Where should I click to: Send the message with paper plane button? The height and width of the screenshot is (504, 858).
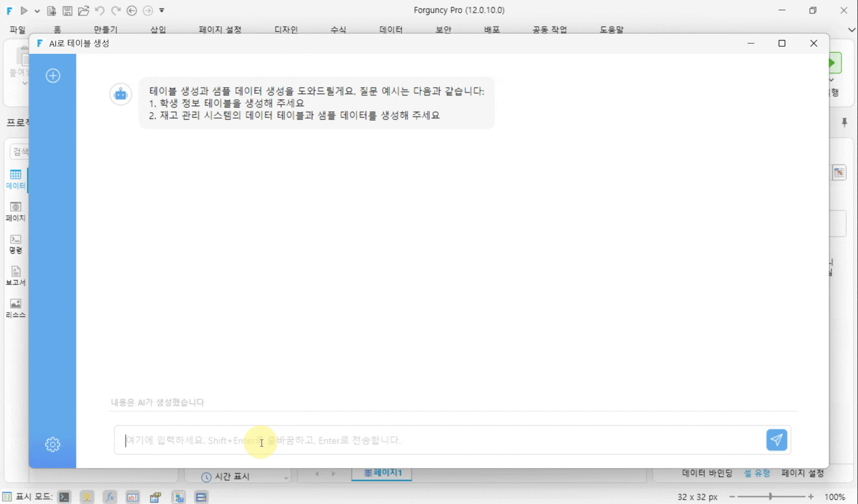click(777, 440)
